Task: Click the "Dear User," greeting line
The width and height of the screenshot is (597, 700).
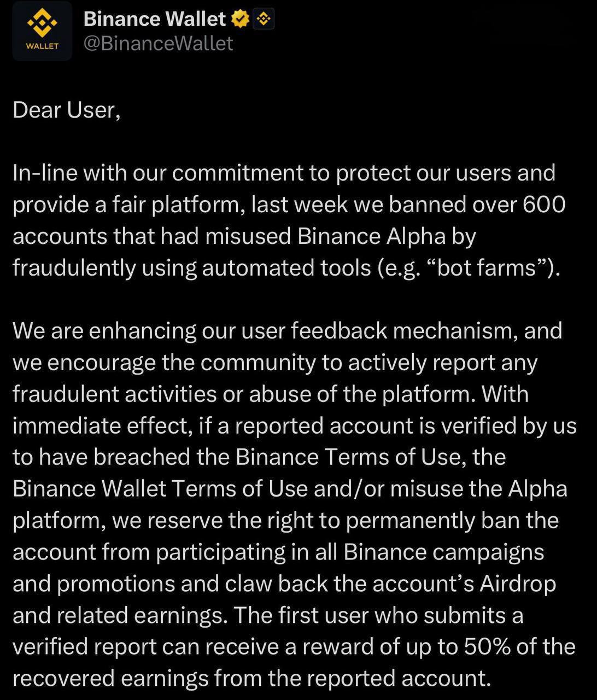Action: click(66, 110)
